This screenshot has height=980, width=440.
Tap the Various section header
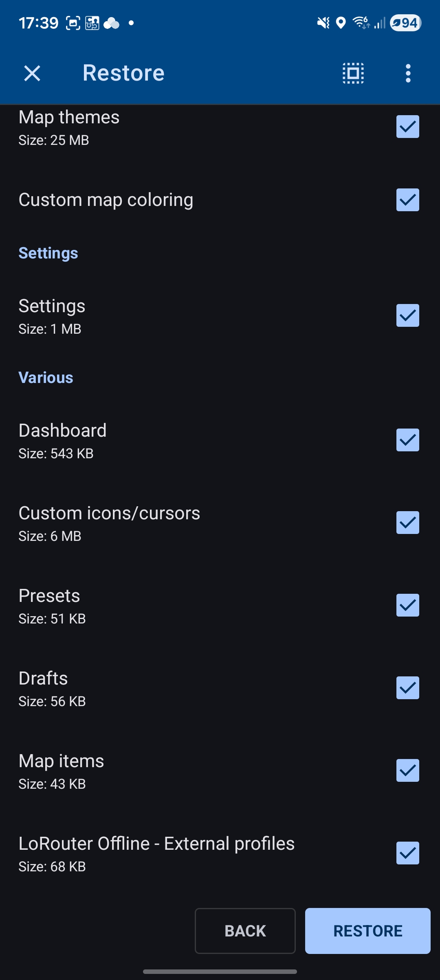(46, 378)
